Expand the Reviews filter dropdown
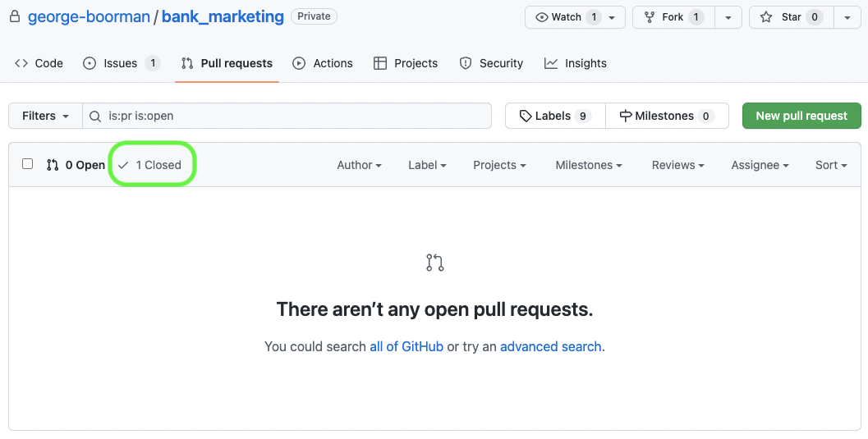The height and width of the screenshot is (439, 868). coord(678,165)
